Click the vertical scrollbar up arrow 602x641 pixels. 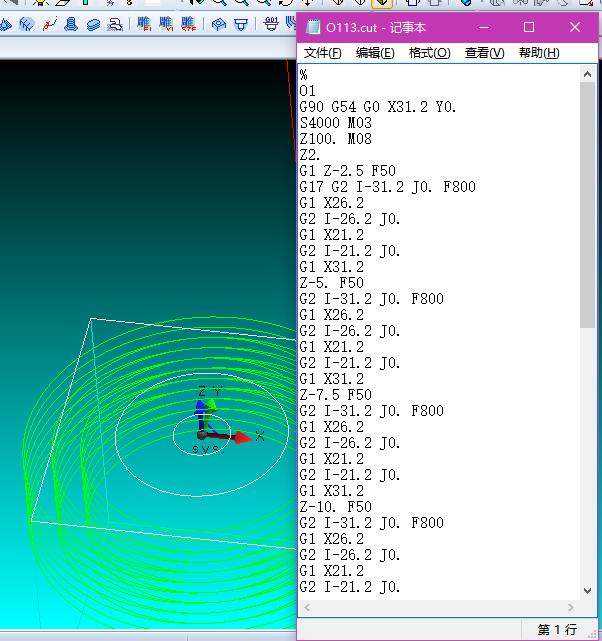[587, 75]
